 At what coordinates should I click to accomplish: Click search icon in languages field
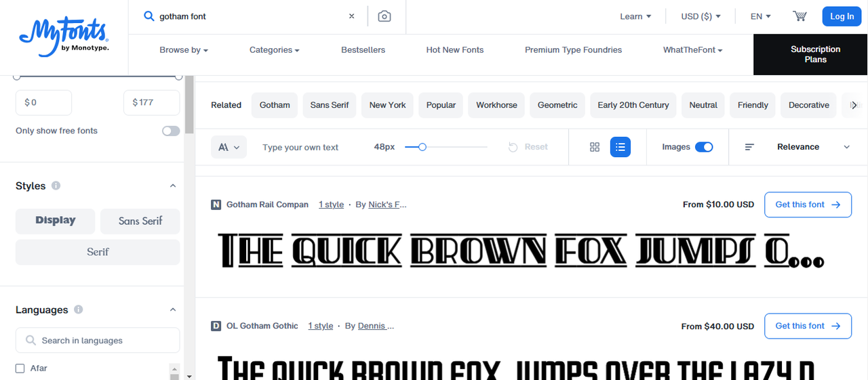[31, 341]
